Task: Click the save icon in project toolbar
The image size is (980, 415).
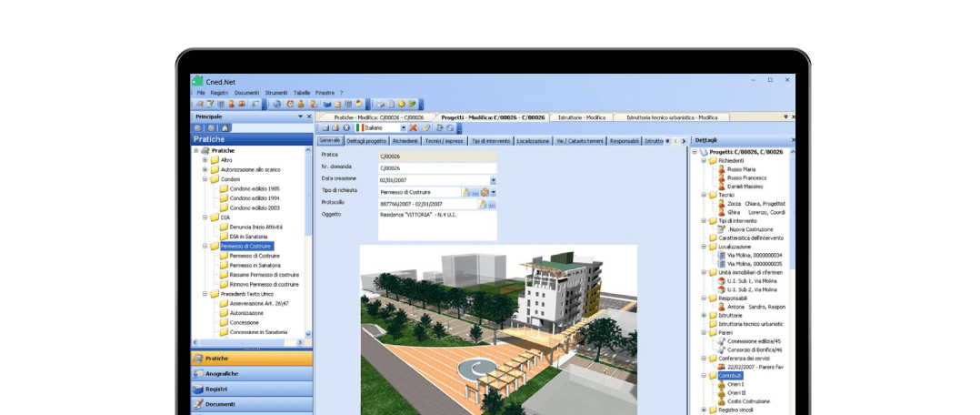Action: coord(325,128)
